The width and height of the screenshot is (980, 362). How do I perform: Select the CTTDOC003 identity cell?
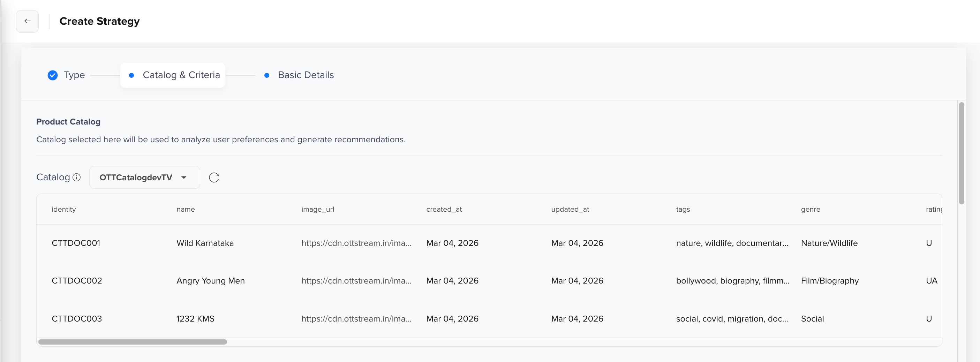point(77,319)
